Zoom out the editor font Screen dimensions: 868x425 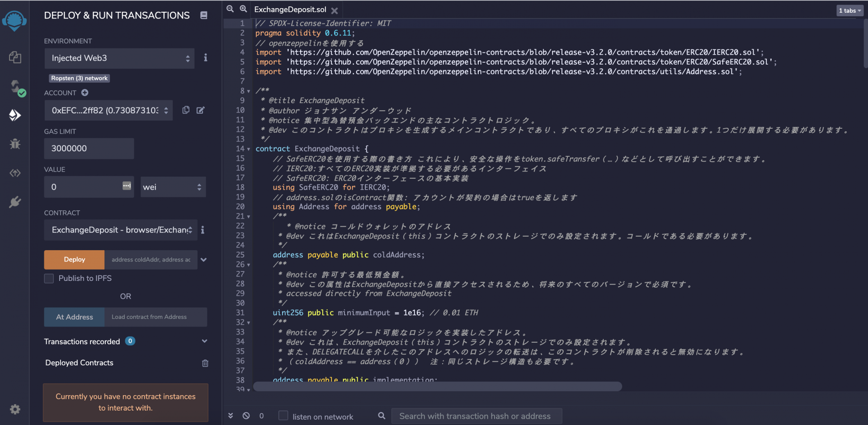(230, 9)
